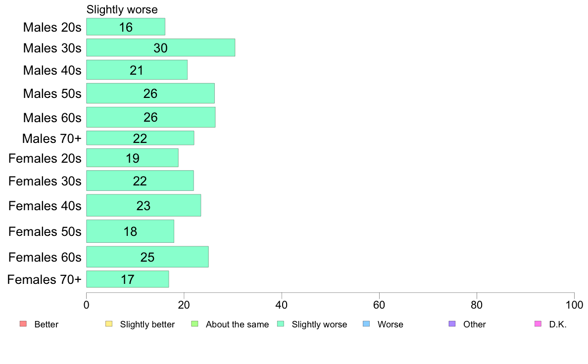Click the Females 20s axis label
The width and height of the screenshot is (588, 364).
45,158
